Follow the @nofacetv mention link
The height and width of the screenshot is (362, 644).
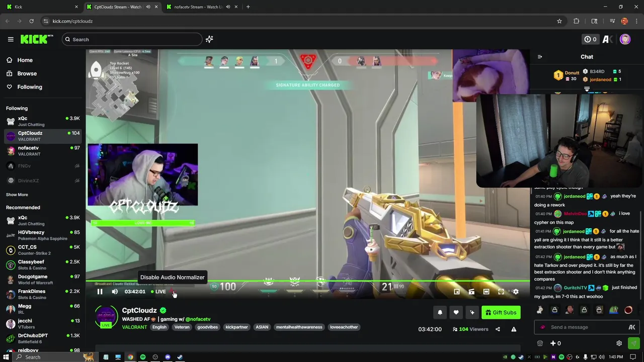coord(198,319)
